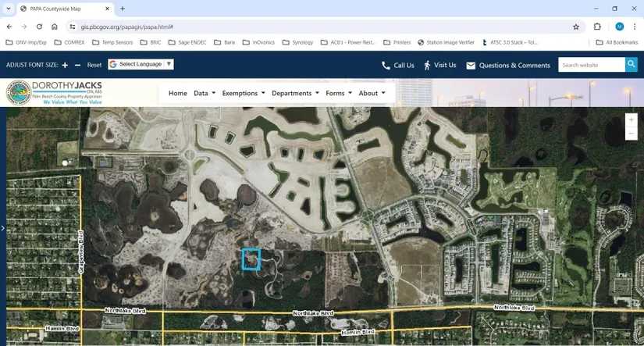Expand the Exemptions menu
This screenshot has height=346, width=644.
[244, 93]
